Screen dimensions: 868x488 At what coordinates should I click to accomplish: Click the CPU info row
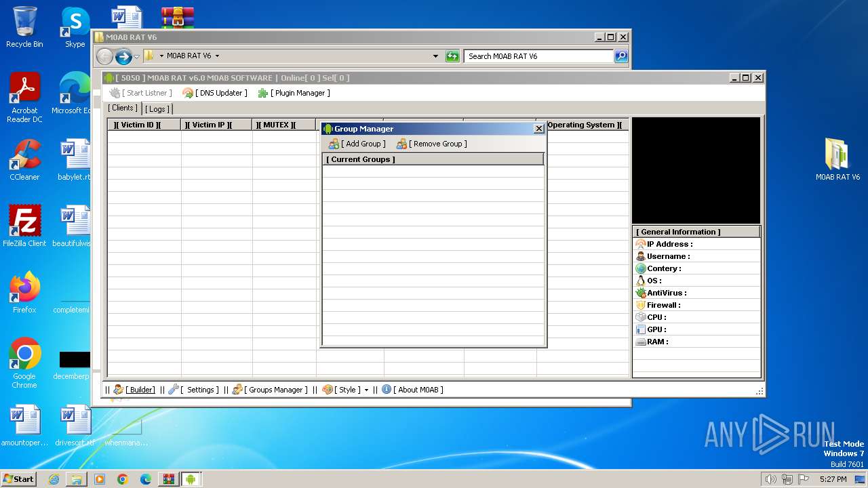(697, 317)
